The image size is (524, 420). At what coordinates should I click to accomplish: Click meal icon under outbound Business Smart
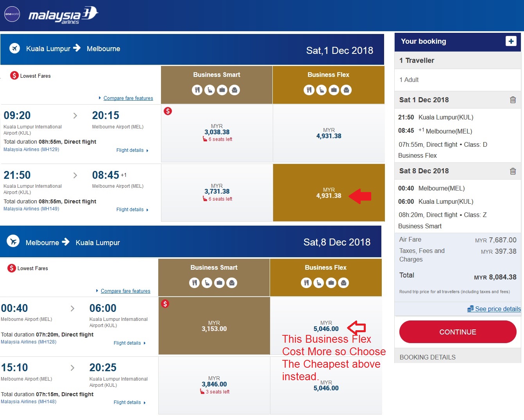point(197,90)
